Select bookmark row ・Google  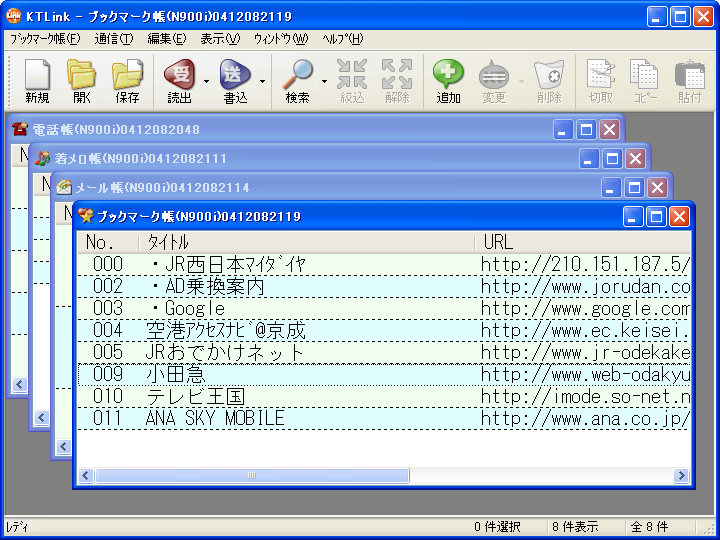click(384, 308)
